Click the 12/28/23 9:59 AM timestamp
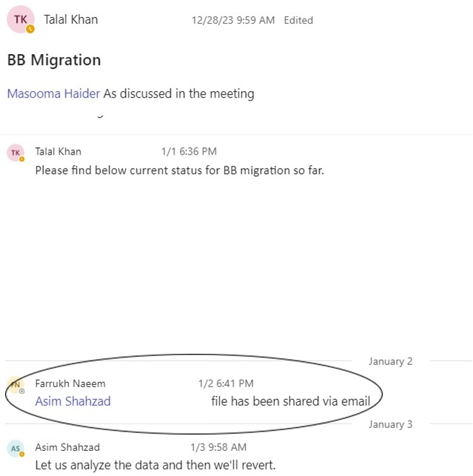Image resolution: width=473 pixels, height=476 pixels. point(233,20)
